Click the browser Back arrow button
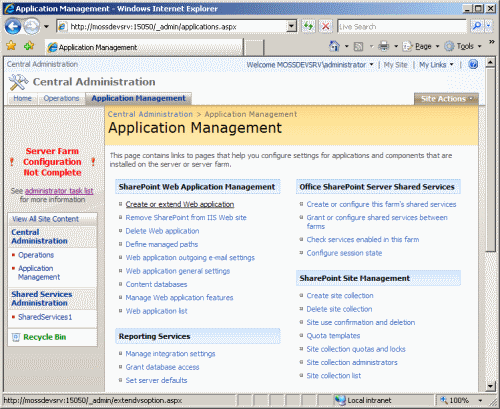The width and height of the screenshot is (500, 409). (x=13, y=26)
